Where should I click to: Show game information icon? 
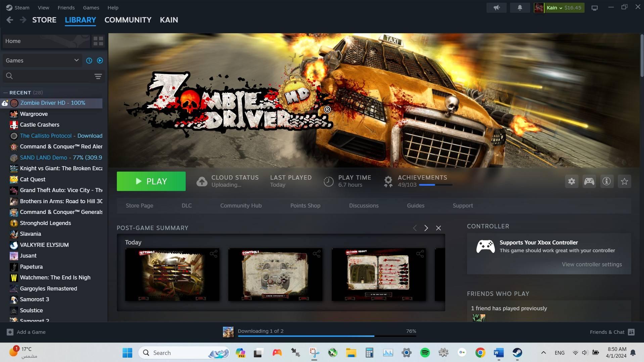(x=606, y=181)
